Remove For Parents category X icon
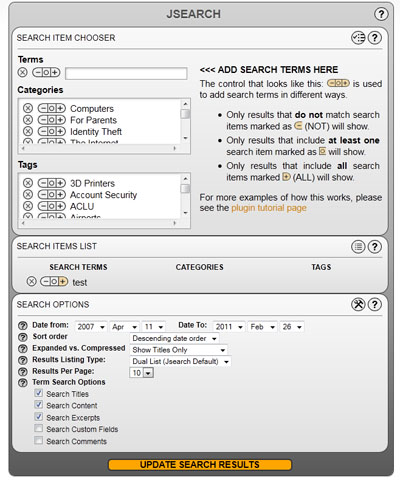Viewport: 400px width, 480px height. pos(28,120)
